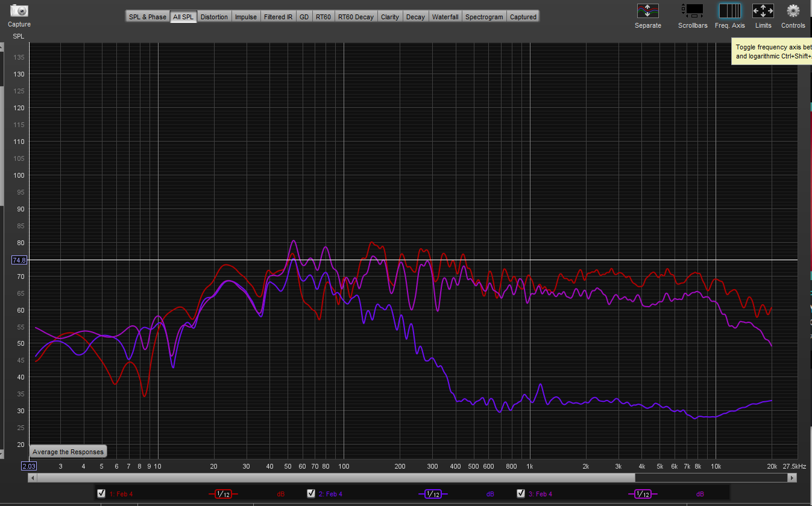Click the magenta 1/12 indicator for trace 3
Viewport: 812px width, 506px height.
pyautogui.click(x=643, y=494)
